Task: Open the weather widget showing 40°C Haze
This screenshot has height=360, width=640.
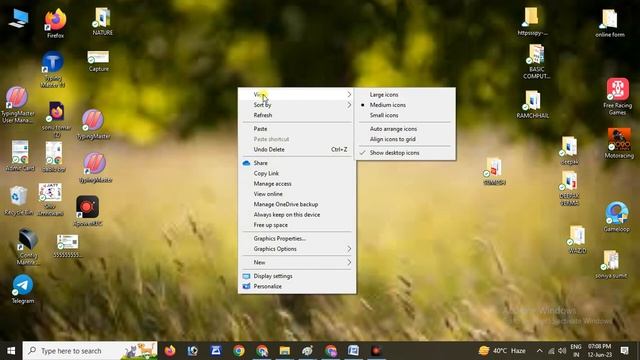Action: point(502,351)
